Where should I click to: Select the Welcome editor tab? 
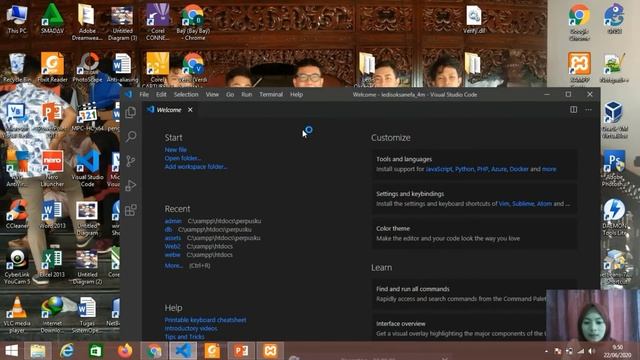pos(169,110)
